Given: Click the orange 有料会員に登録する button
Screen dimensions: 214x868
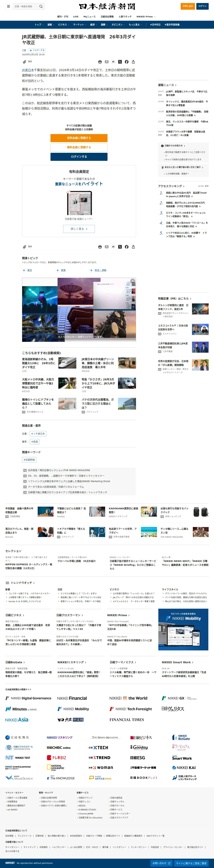Looking at the screenshot, I should click(79, 138).
